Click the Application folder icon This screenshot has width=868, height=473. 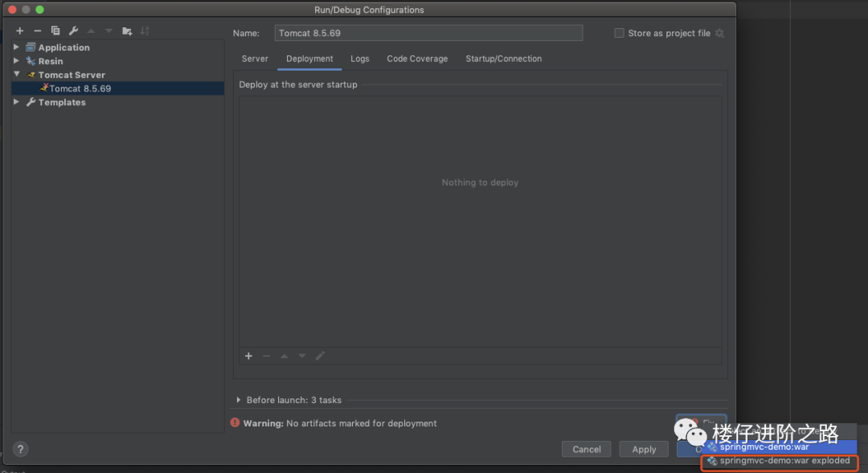(31, 47)
